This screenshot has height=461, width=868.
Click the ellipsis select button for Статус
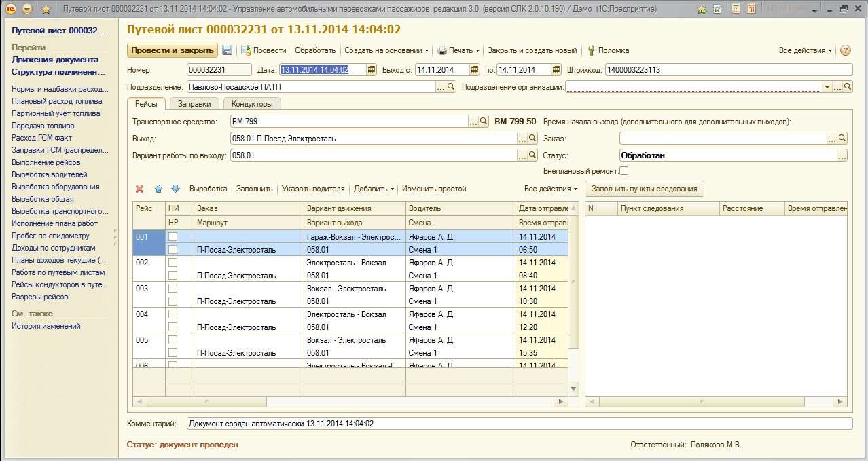pos(842,155)
